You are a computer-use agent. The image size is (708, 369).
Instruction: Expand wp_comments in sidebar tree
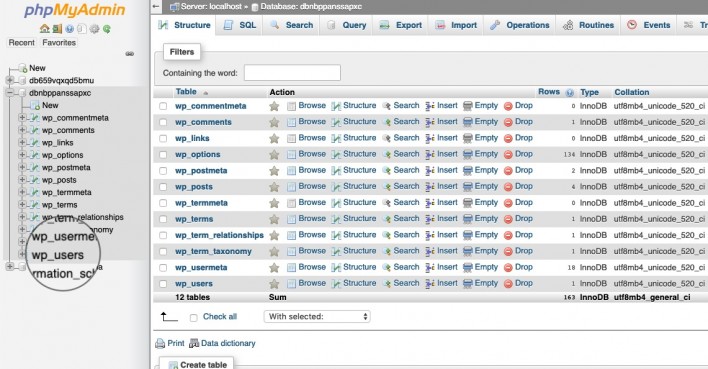click(x=22, y=130)
